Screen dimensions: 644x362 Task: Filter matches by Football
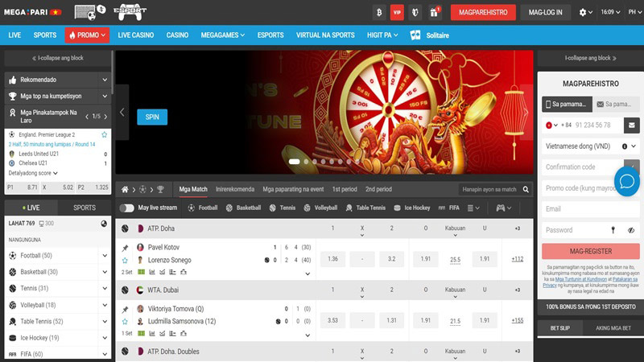tap(203, 208)
